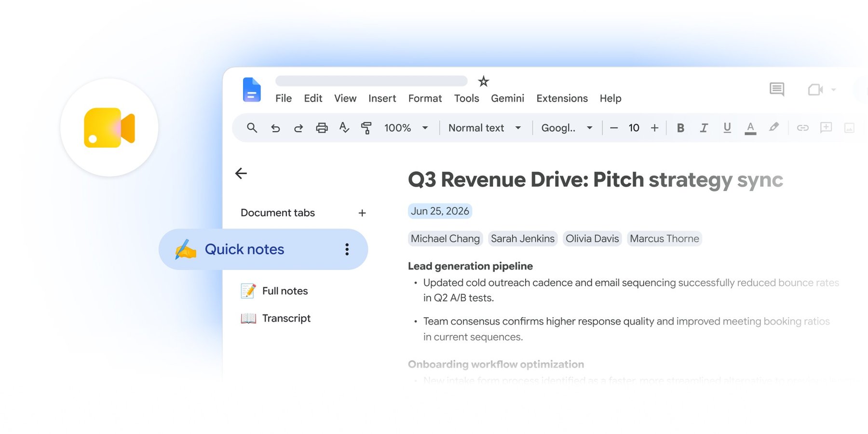Toggle italic formatting

tap(704, 128)
